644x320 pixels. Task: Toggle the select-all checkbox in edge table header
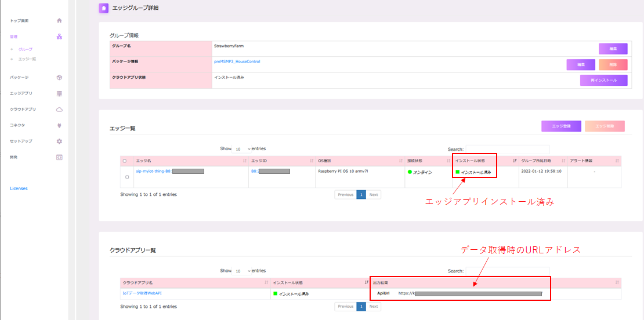(x=125, y=161)
